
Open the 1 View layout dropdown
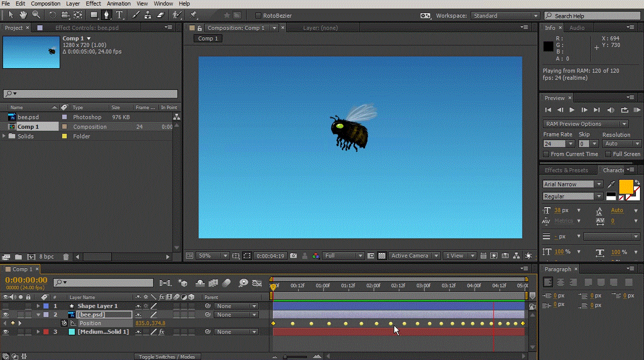click(459, 256)
